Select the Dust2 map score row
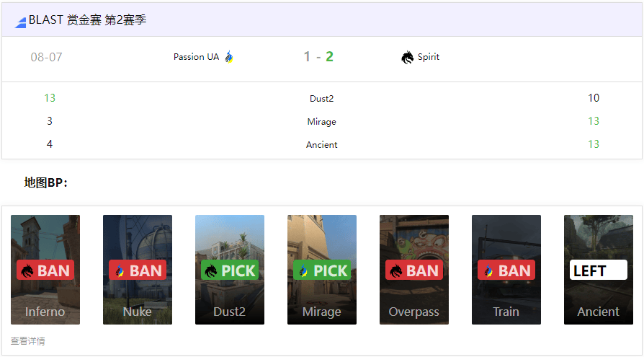The image size is (644, 357). 321,98
